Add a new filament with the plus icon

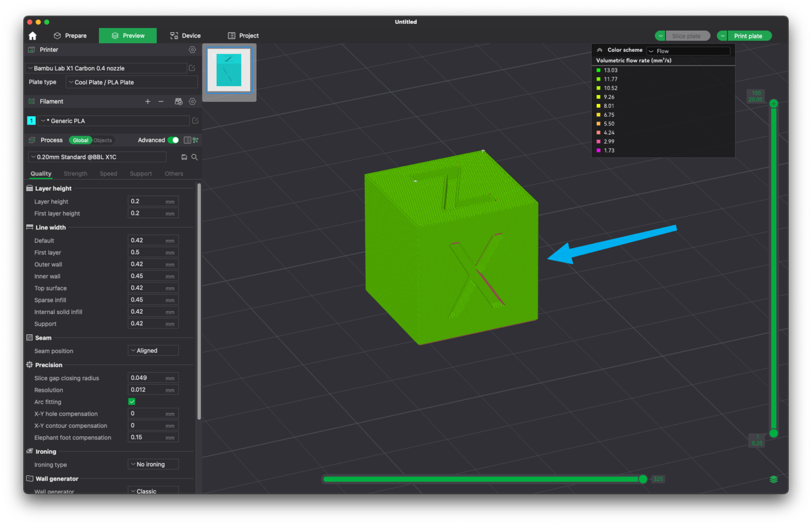(148, 101)
